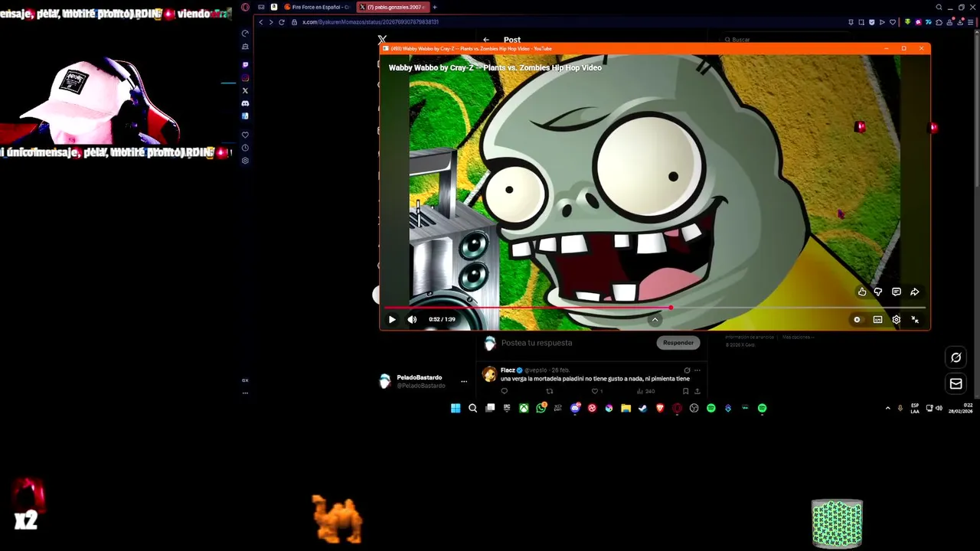The width and height of the screenshot is (980, 551).
Task: Open X in Opera sidebar
Action: pyautogui.click(x=245, y=90)
